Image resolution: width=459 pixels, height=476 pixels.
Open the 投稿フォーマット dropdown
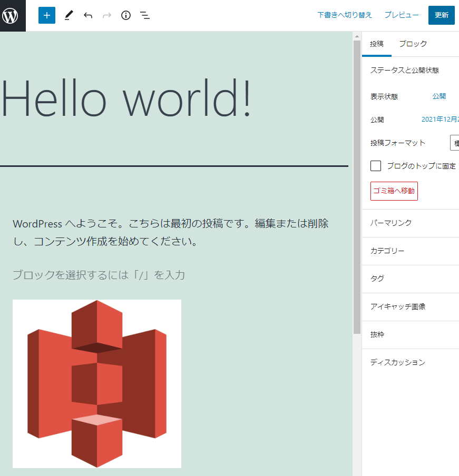pos(454,143)
